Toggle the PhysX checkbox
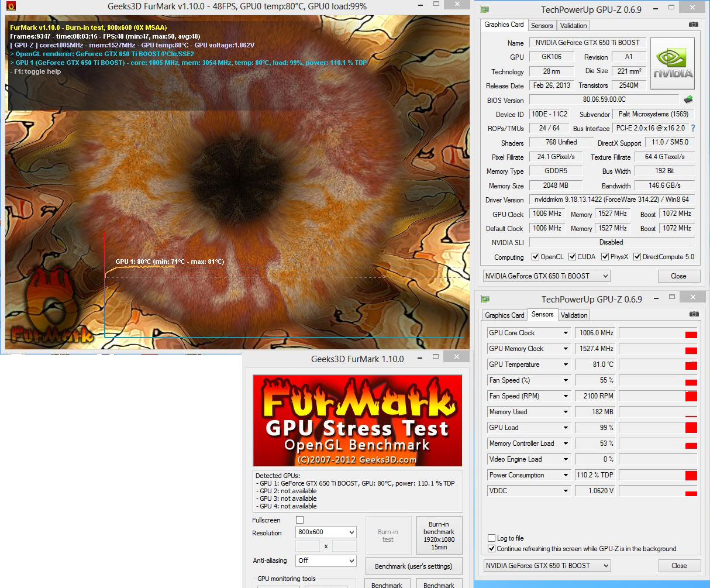 point(605,257)
